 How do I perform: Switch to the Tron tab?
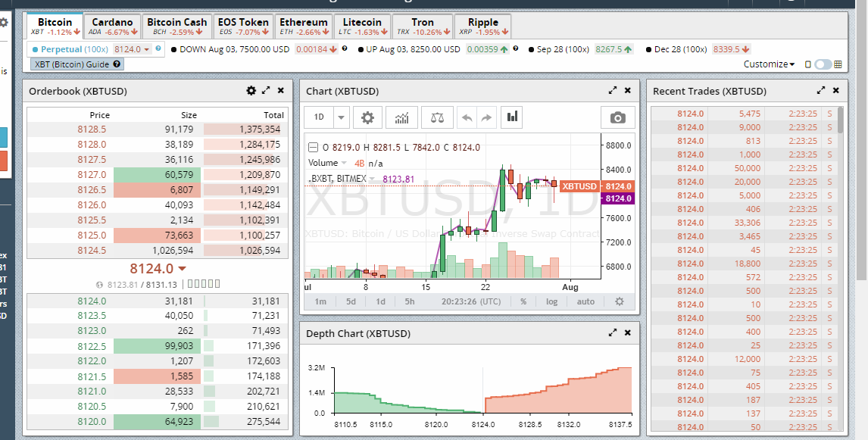[423, 27]
